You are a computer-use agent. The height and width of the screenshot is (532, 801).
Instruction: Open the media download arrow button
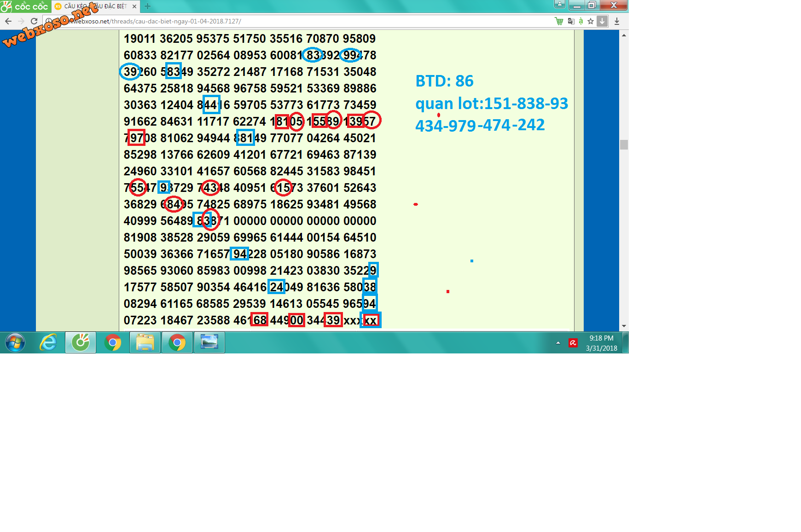602,21
